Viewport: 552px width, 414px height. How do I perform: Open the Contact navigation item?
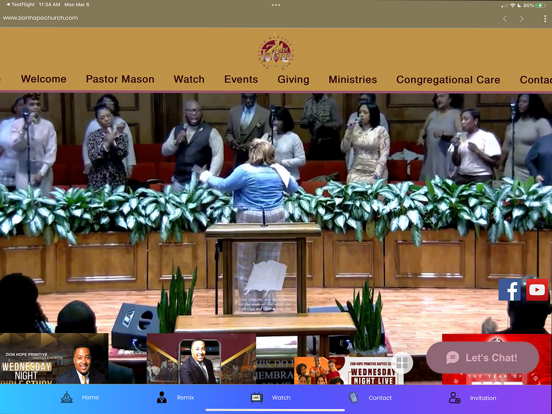535,80
